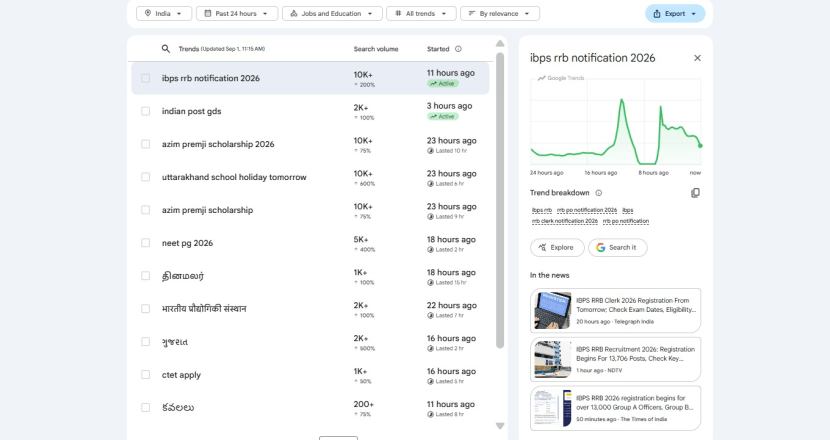Toggle checkbox for ગુજરાત row
Screen dimensions: 830x440
pyautogui.click(x=146, y=342)
